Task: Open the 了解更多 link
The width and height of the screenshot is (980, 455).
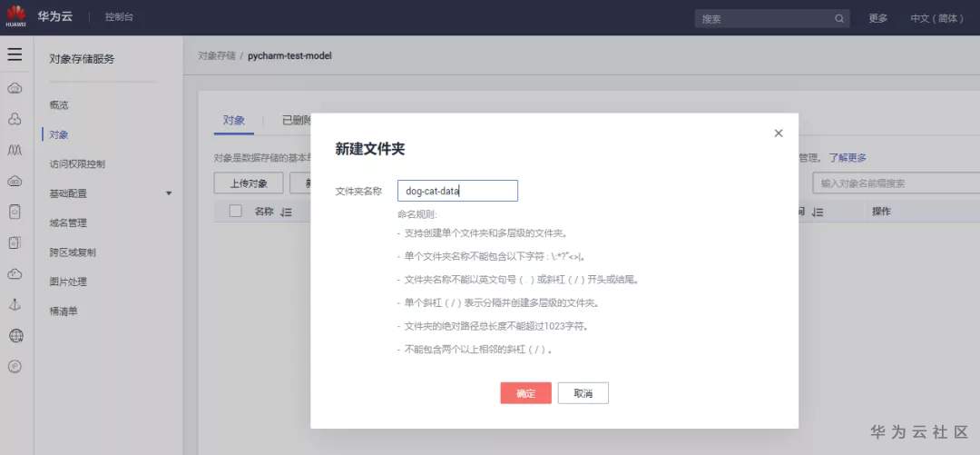Action: (x=848, y=158)
